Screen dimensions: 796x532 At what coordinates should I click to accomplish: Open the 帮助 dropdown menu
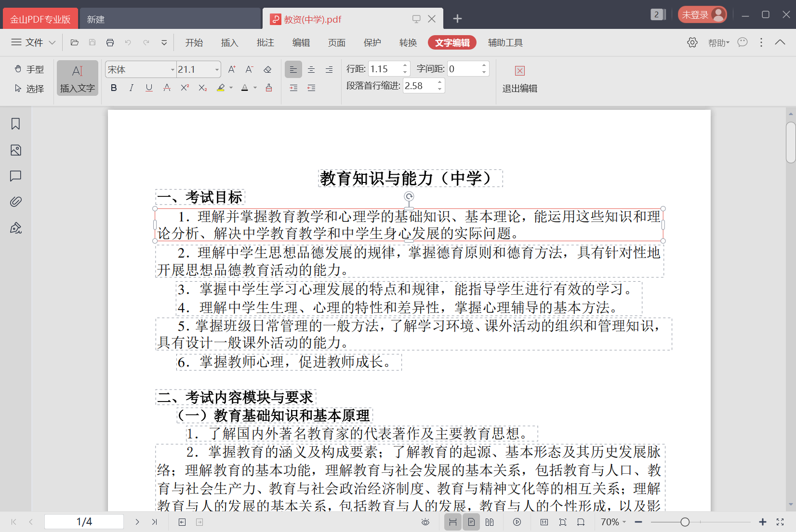click(x=718, y=43)
